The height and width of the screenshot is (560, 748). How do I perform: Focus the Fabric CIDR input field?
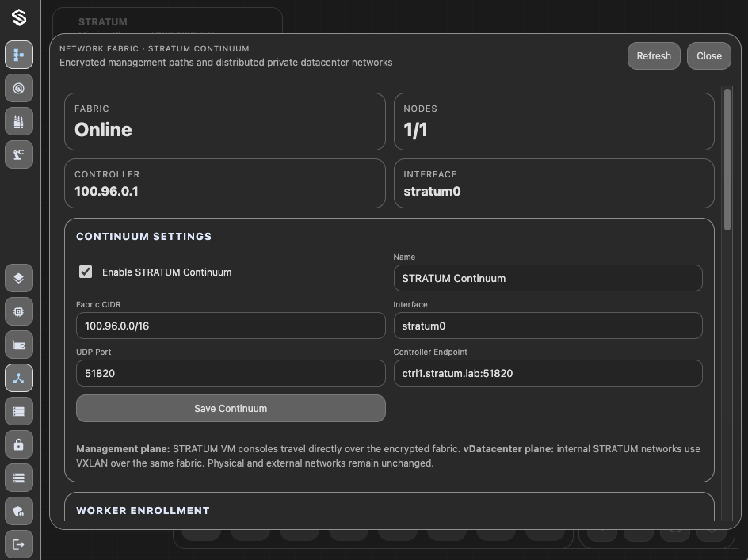click(x=231, y=326)
